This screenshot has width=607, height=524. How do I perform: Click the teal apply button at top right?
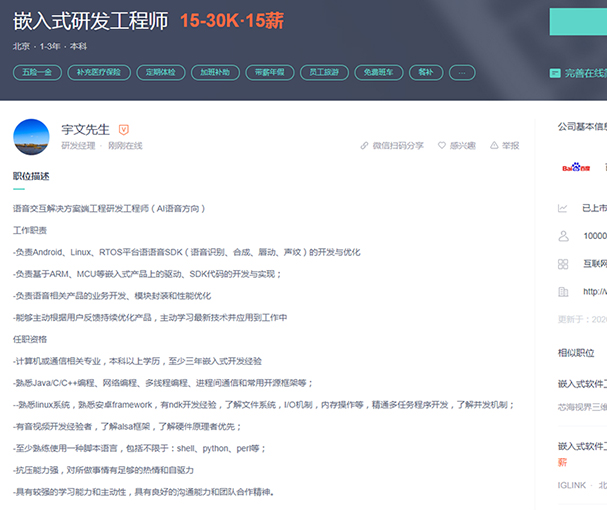pos(578,21)
